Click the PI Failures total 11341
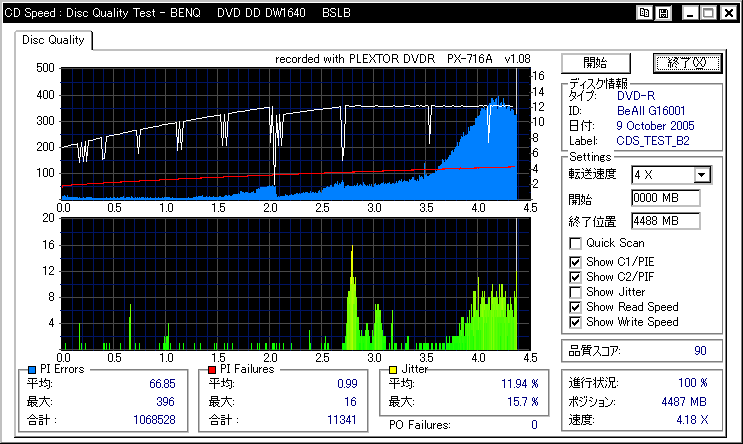Image resolution: width=743 pixels, height=444 pixels. click(342, 420)
